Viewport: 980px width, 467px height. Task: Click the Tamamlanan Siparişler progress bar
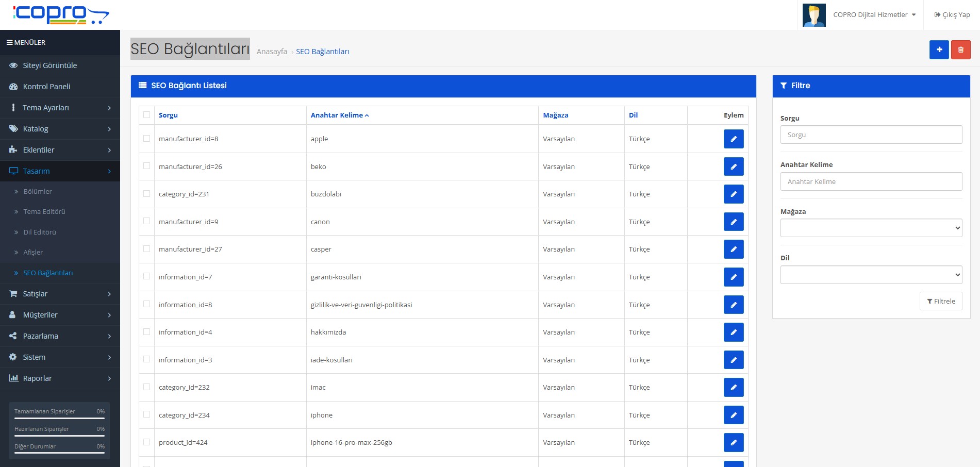point(59,418)
